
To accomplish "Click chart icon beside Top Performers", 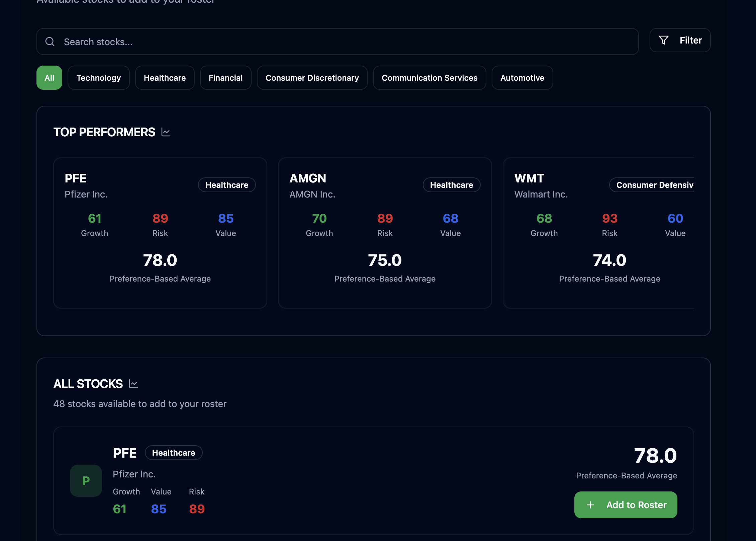I will (x=166, y=132).
